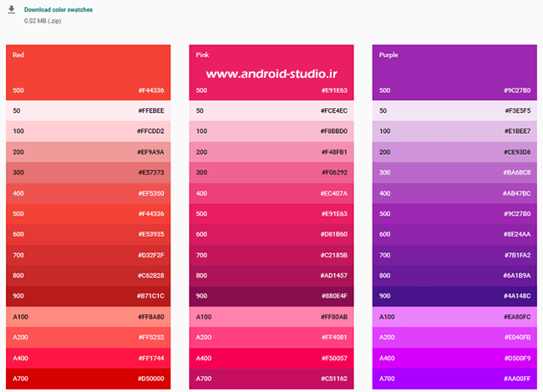Pick the Red A700 swatch #D50000

[88, 379]
